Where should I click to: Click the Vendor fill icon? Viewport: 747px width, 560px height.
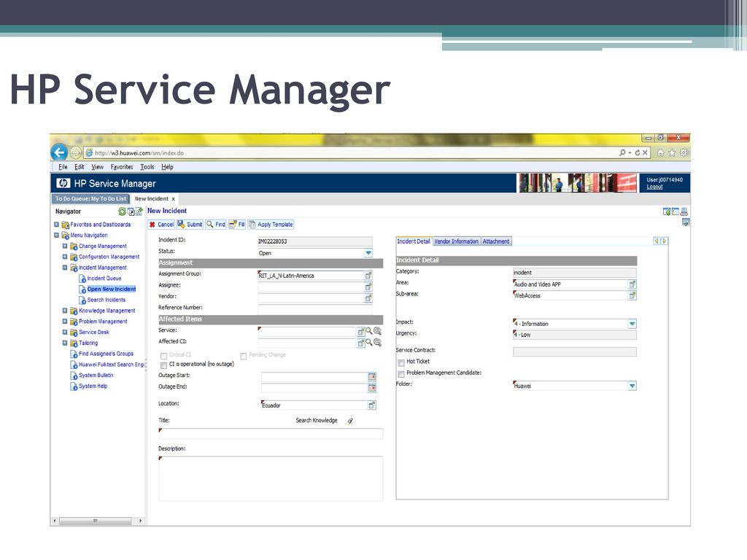[368, 298]
